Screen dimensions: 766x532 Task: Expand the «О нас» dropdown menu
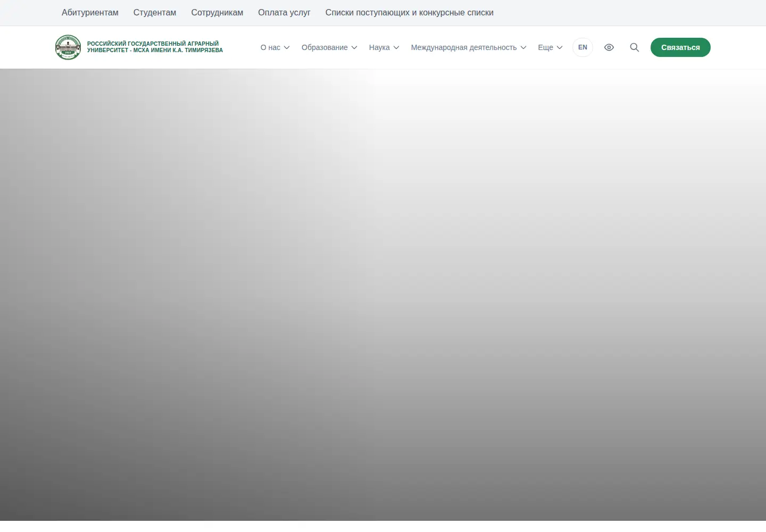click(275, 47)
